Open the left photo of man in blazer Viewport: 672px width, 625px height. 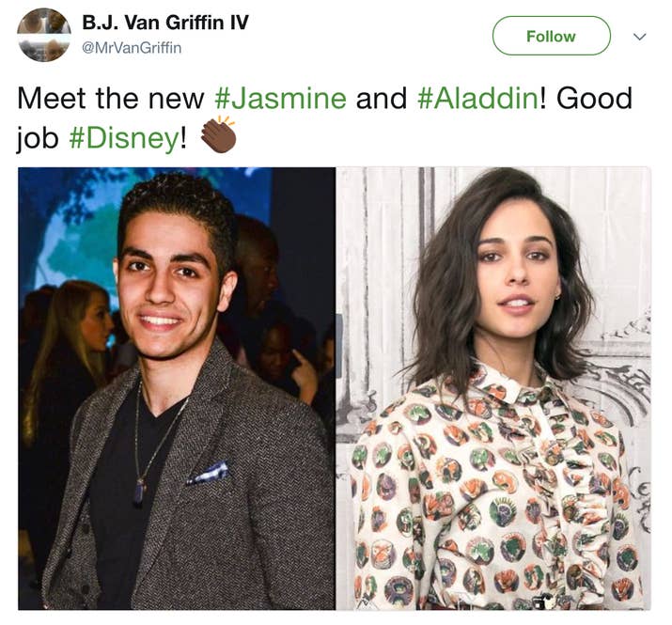tap(177, 388)
